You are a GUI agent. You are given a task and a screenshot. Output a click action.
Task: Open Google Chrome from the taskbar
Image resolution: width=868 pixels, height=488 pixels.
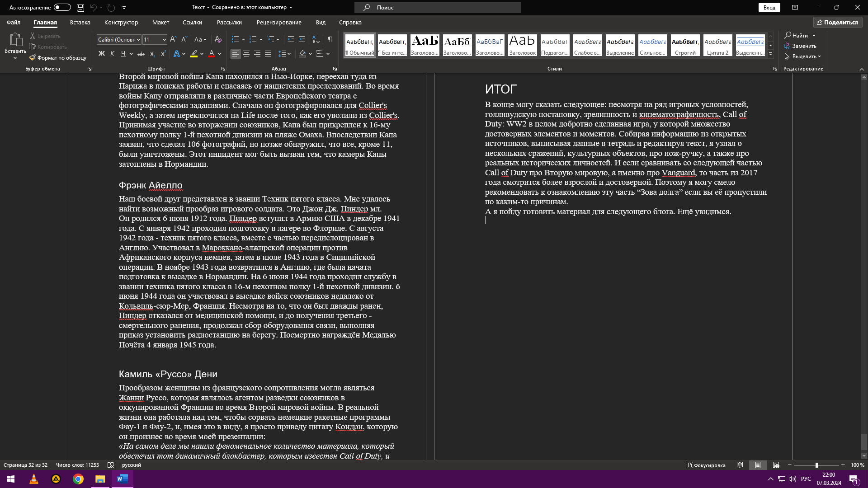[78, 479]
